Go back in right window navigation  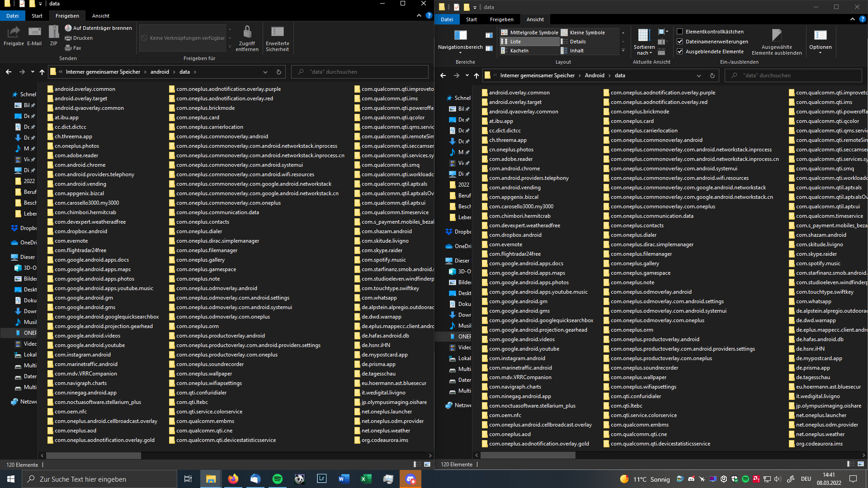coord(443,75)
